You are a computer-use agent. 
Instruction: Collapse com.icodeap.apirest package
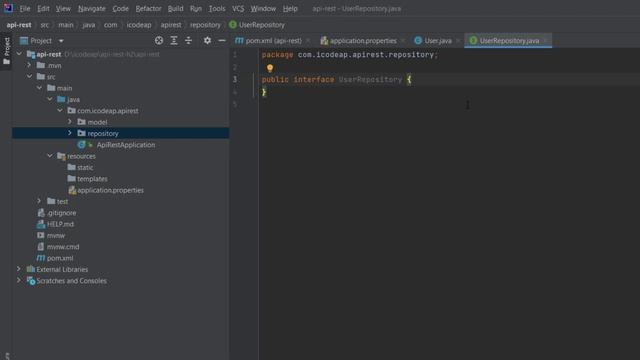click(x=60, y=111)
